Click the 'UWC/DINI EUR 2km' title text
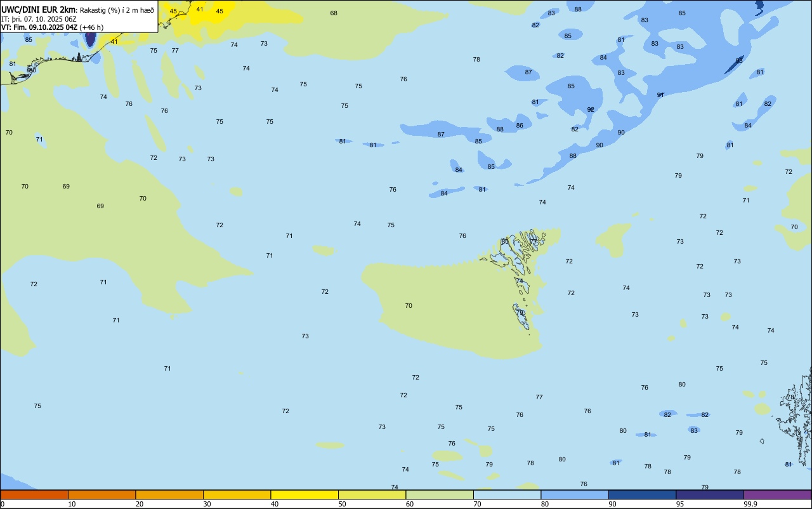This screenshot has width=812, height=509. click(39, 9)
